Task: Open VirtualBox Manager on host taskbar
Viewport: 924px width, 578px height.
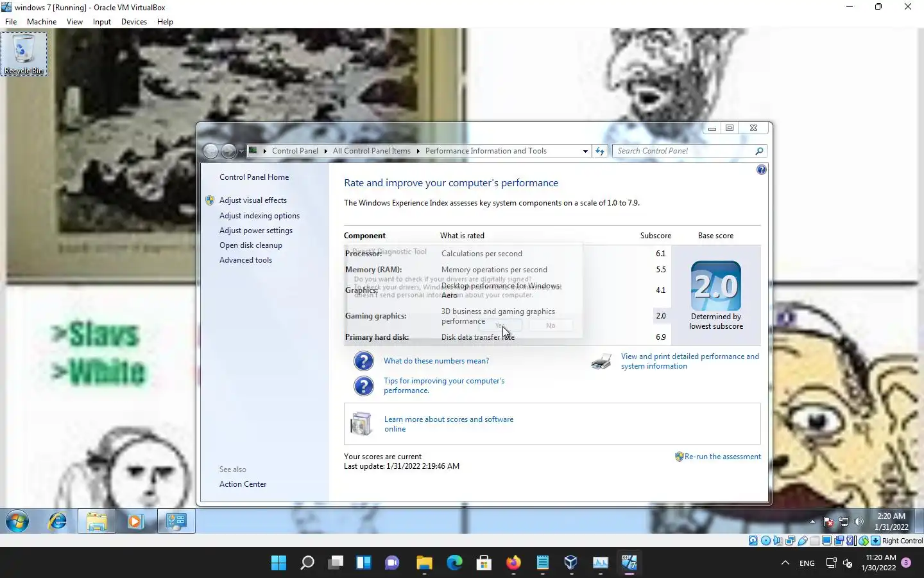Action: 570,563
